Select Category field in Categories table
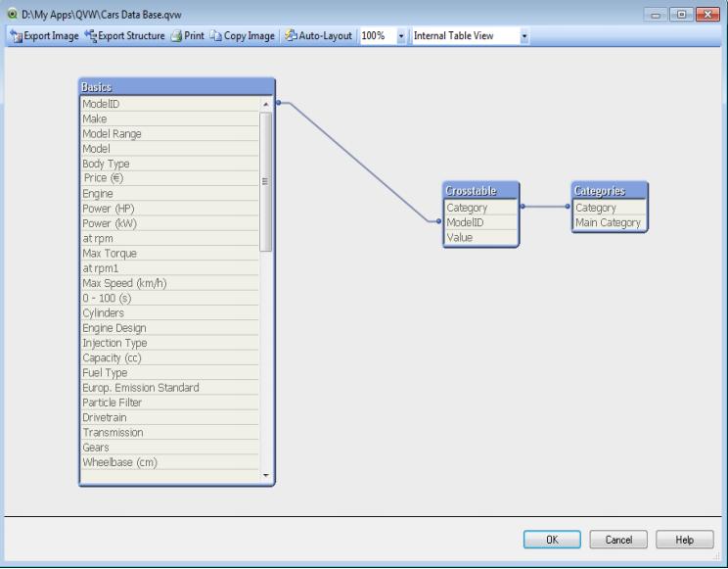This screenshot has height=569, width=728. pyautogui.click(x=610, y=208)
